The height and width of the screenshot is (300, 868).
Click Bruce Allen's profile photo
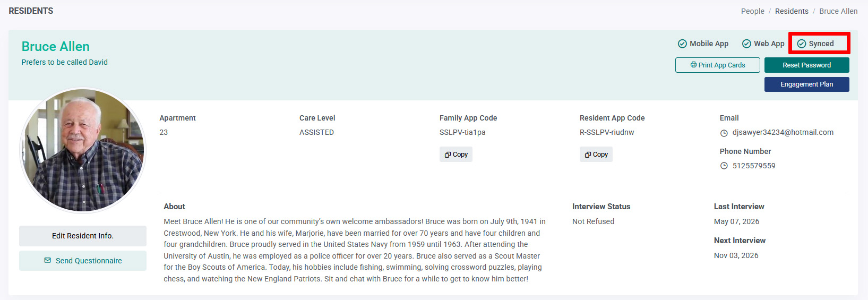(x=83, y=150)
